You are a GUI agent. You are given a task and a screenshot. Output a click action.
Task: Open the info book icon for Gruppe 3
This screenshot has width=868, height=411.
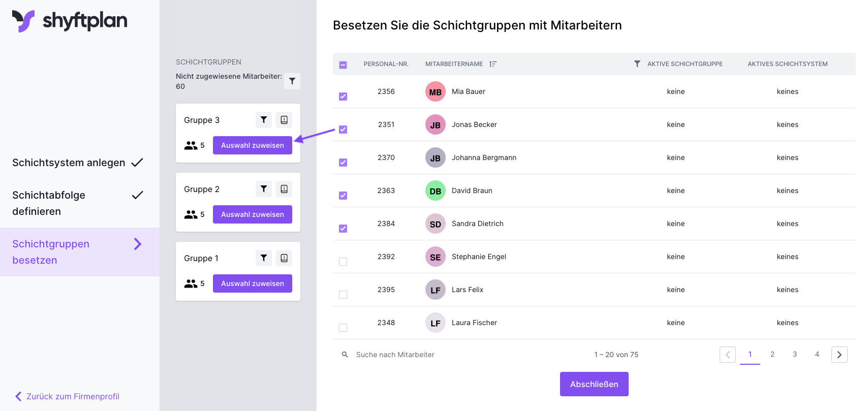coord(284,120)
